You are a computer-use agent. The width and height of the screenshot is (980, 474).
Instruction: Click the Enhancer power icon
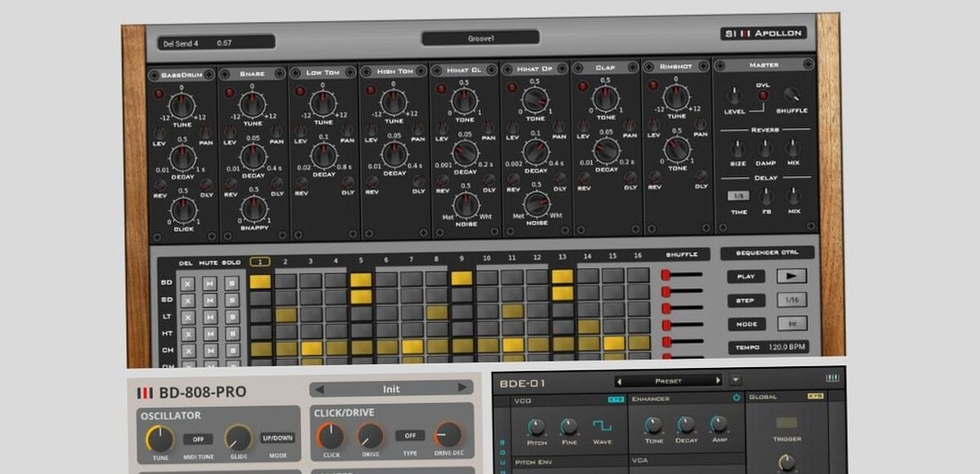click(x=736, y=398)
